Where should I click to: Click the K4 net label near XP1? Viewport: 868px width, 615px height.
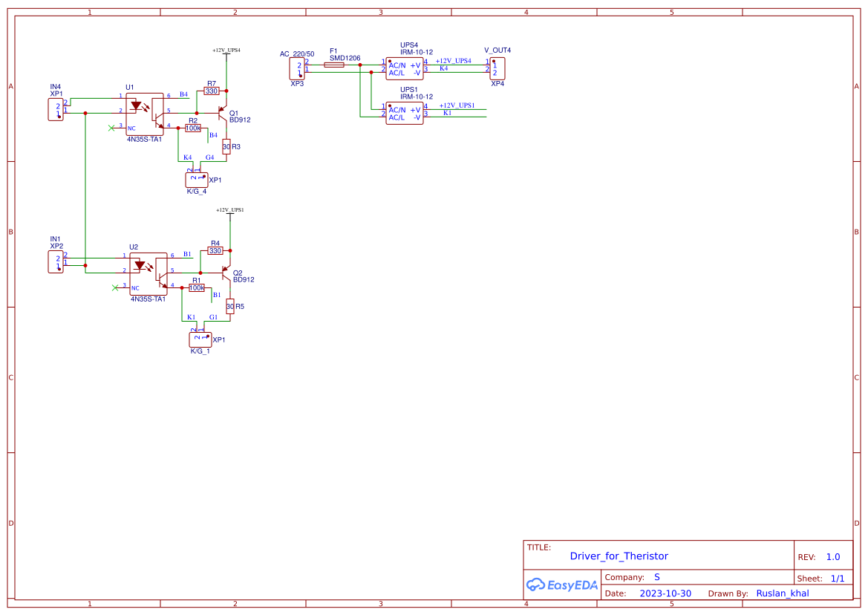tap(186, 157)
